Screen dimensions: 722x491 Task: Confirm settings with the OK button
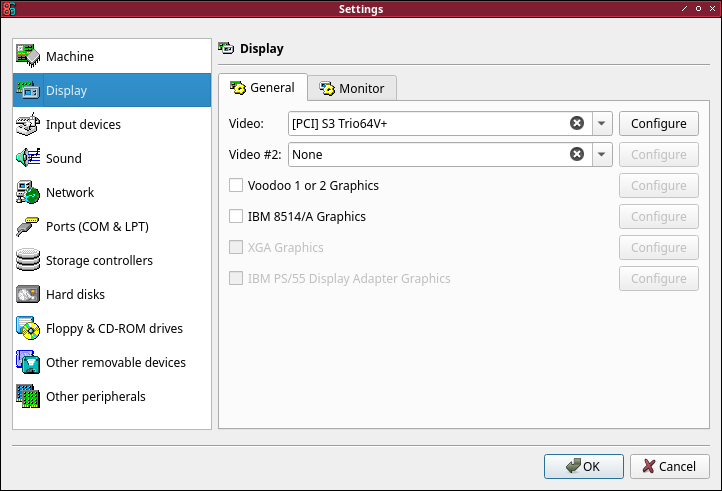[583, 466]
